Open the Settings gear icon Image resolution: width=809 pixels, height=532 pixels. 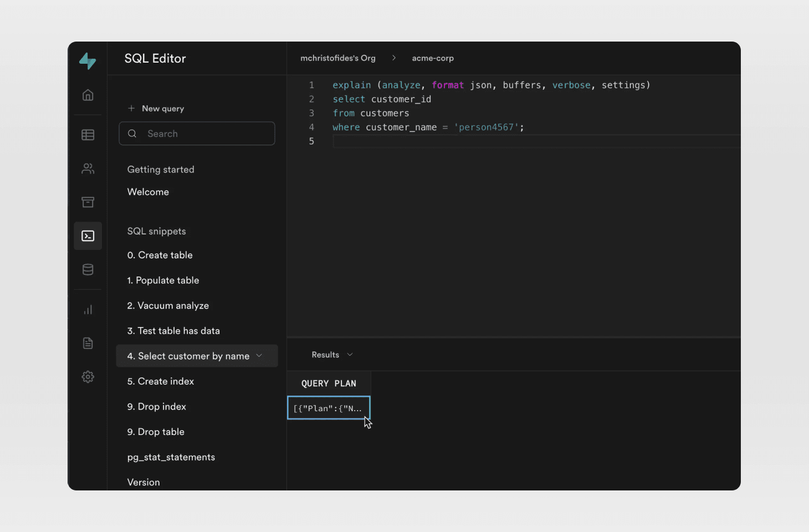pyautogui.click(x=88, y=377)
